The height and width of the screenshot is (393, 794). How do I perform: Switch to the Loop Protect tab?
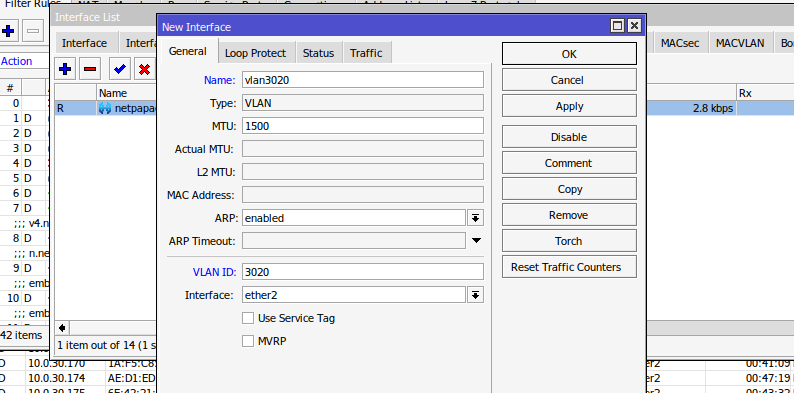255,53
